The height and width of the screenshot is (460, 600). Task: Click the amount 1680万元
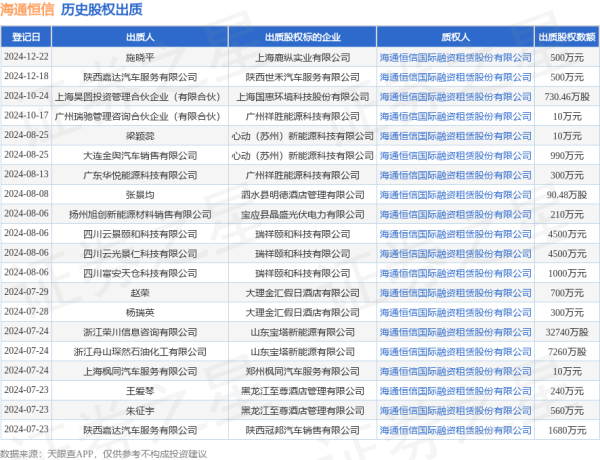pyautogui.click(x=567, y=430)
